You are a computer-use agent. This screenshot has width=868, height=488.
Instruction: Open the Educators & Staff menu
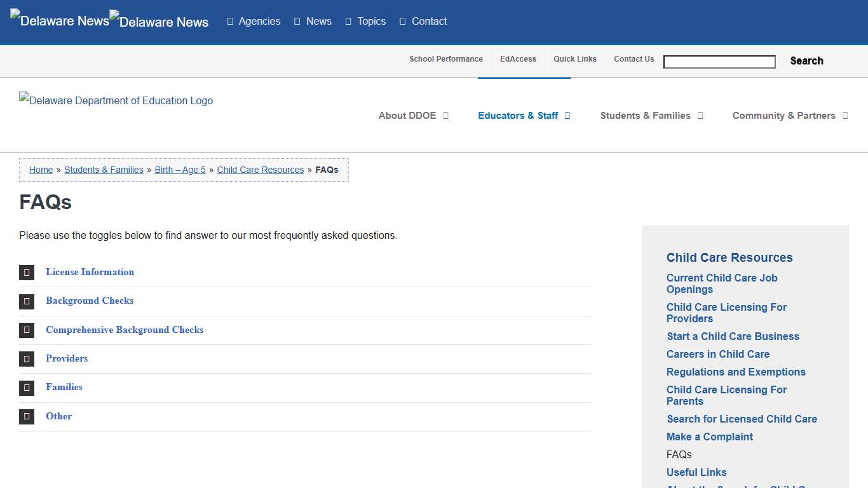click(524, 116)
